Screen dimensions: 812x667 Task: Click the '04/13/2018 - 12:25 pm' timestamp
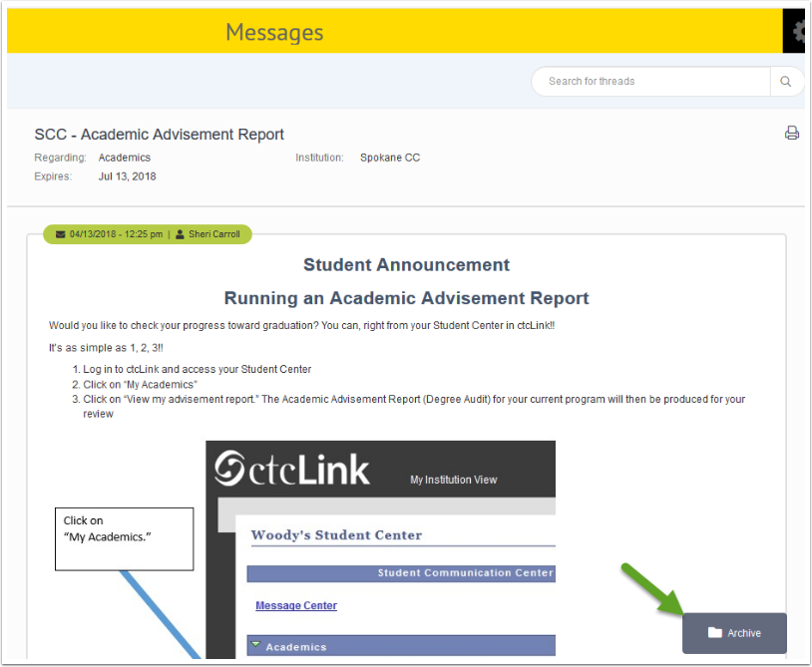(116, 234)
